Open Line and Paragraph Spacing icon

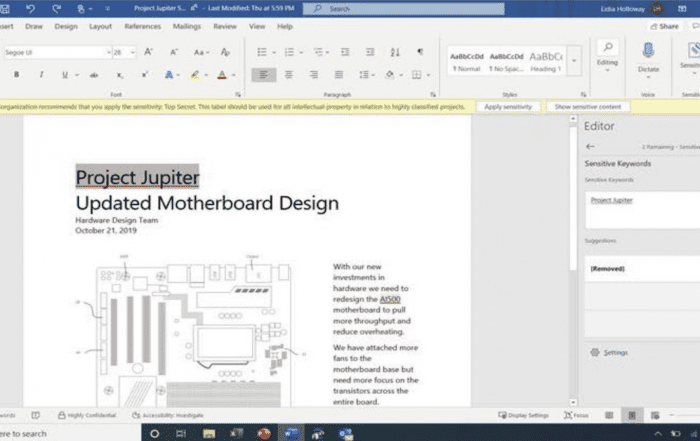364,75
